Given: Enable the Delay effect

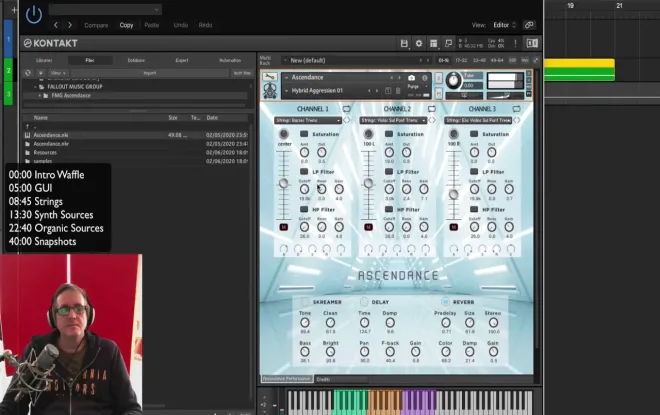Looking at the screenshot, I should click(364, 302).
